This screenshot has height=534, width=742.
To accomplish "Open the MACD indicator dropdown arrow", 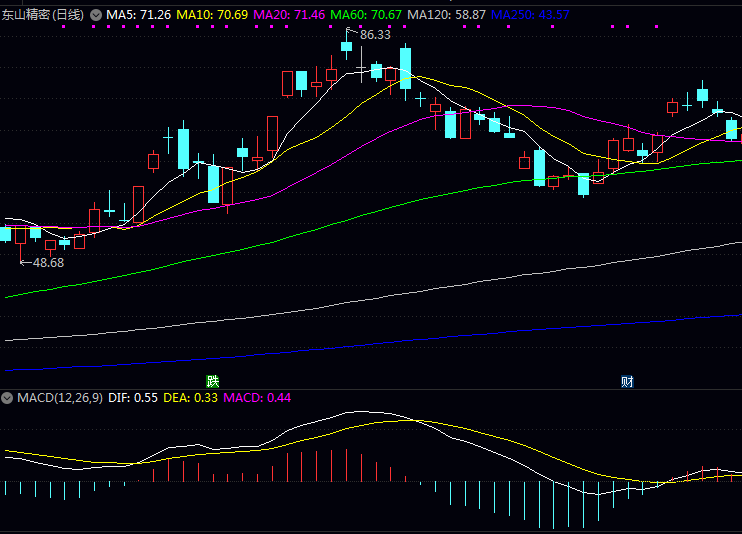I will (7, 398).
